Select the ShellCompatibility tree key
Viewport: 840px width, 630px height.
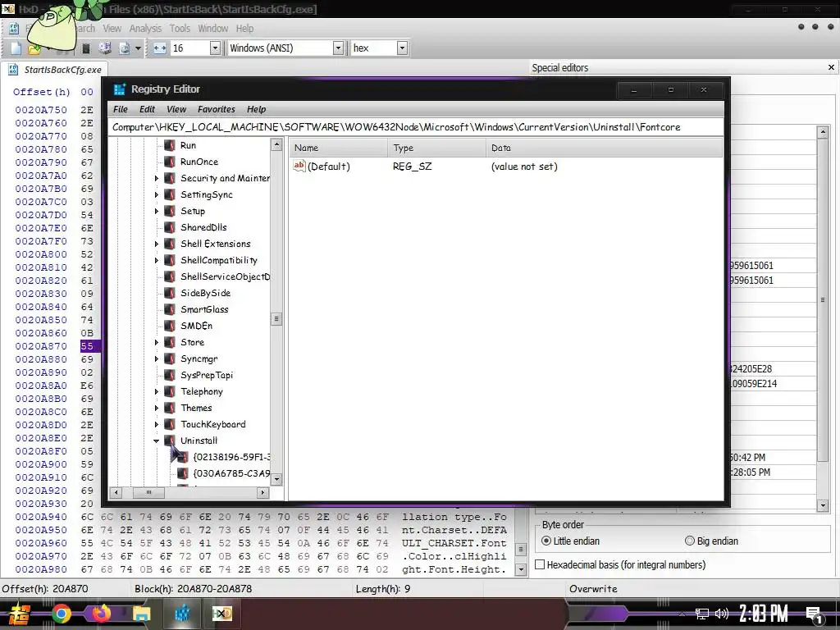(218, 260)
